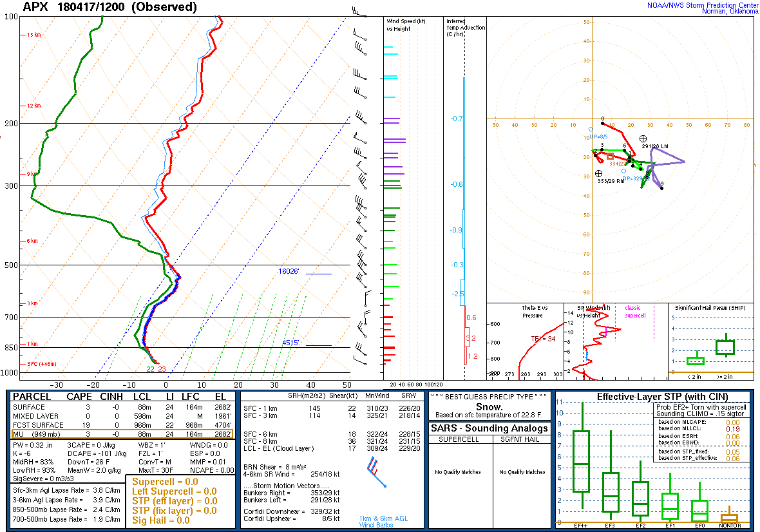Click the 'SRH(m2/s2)' column header
The height and width of the screenshot is (532, 760).
307,396
